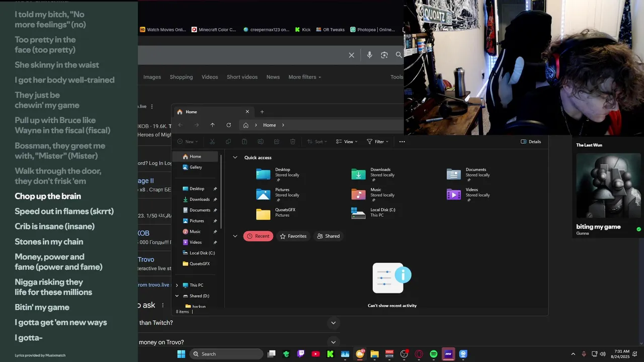Viewport: 644px width, 362px height.
Task: Click the Windows Start button
Action: click(x=181, y=354)
